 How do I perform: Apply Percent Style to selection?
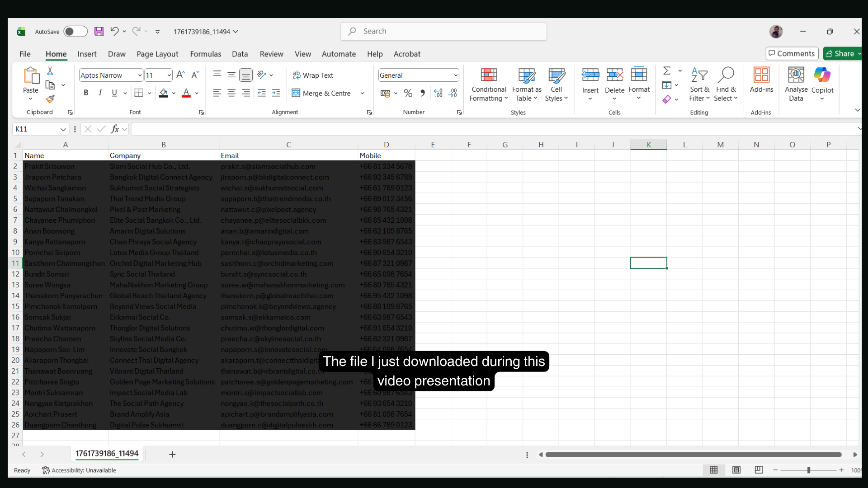(408, 93)
